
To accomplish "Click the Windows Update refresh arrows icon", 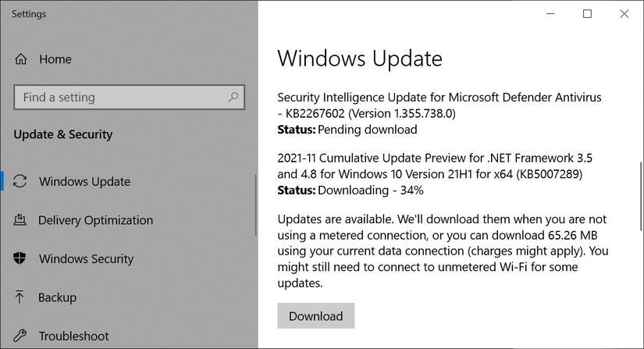I will [x=21, y=182].
